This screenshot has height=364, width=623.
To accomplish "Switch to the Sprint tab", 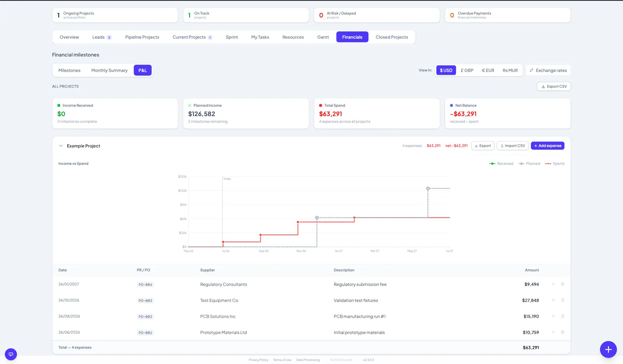I will tap(232, 37).
